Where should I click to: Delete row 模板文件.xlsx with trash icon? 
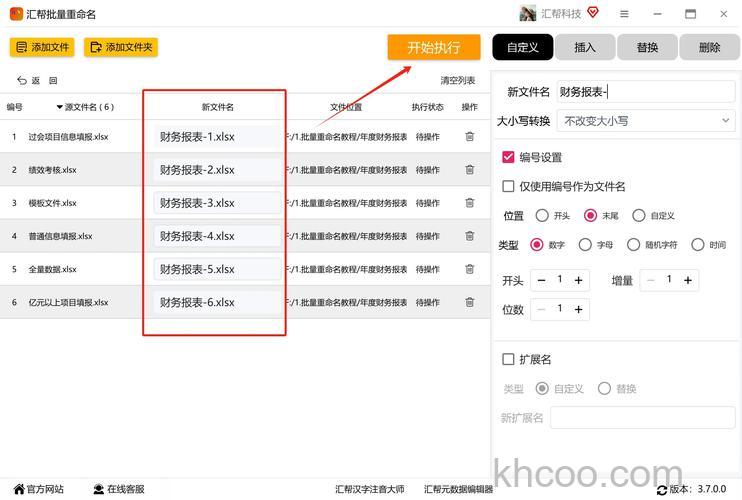469,203
